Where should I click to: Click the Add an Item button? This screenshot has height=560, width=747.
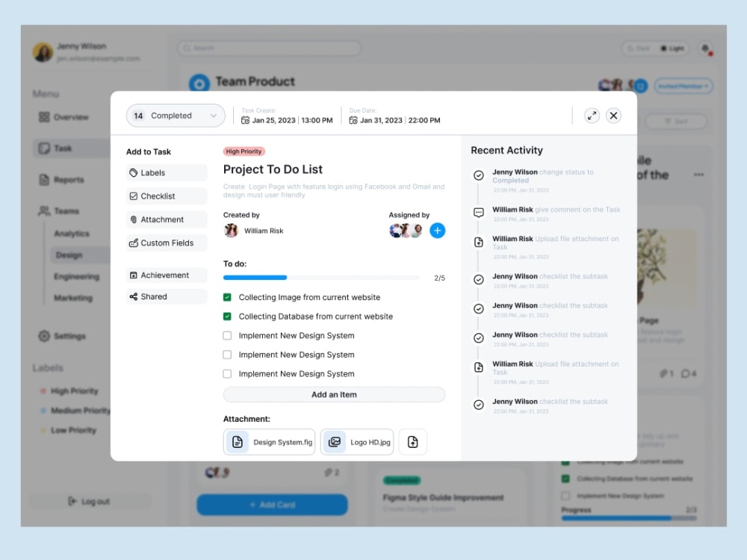click(x=334, y=394)
